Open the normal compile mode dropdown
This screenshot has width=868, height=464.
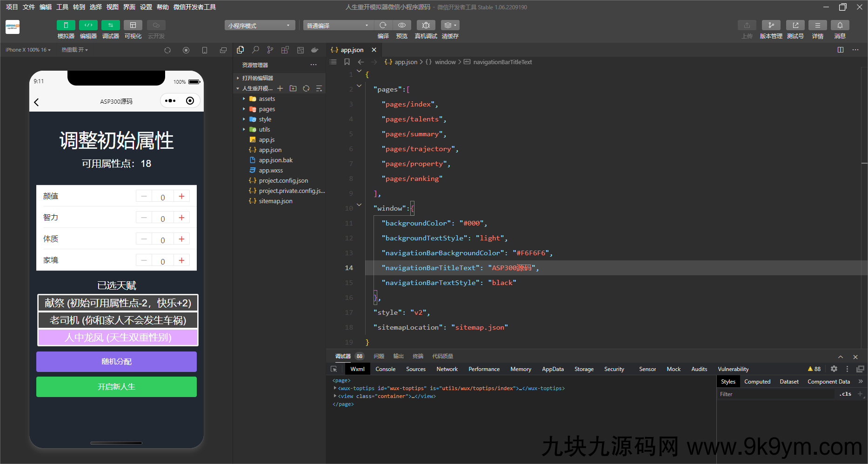click(x=338, y=25)
